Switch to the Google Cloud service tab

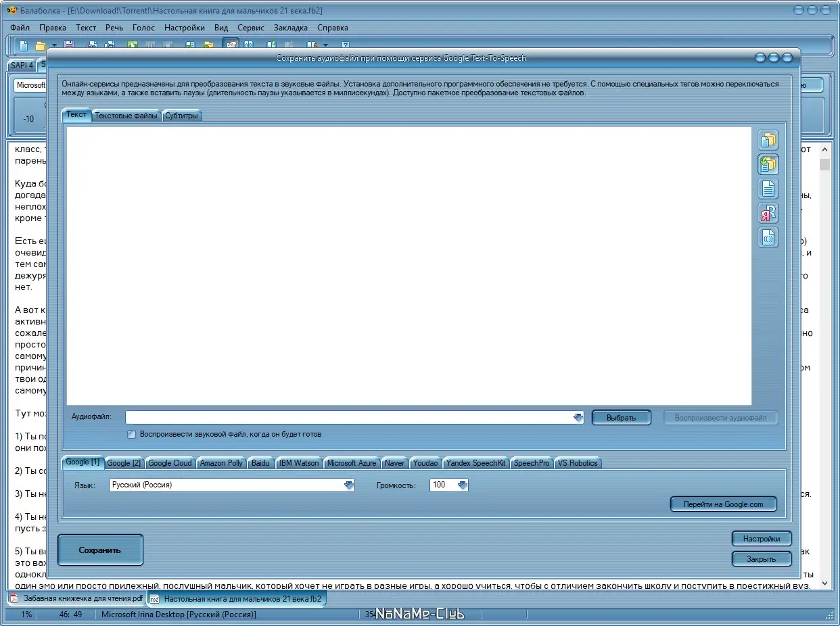point(170,463)
